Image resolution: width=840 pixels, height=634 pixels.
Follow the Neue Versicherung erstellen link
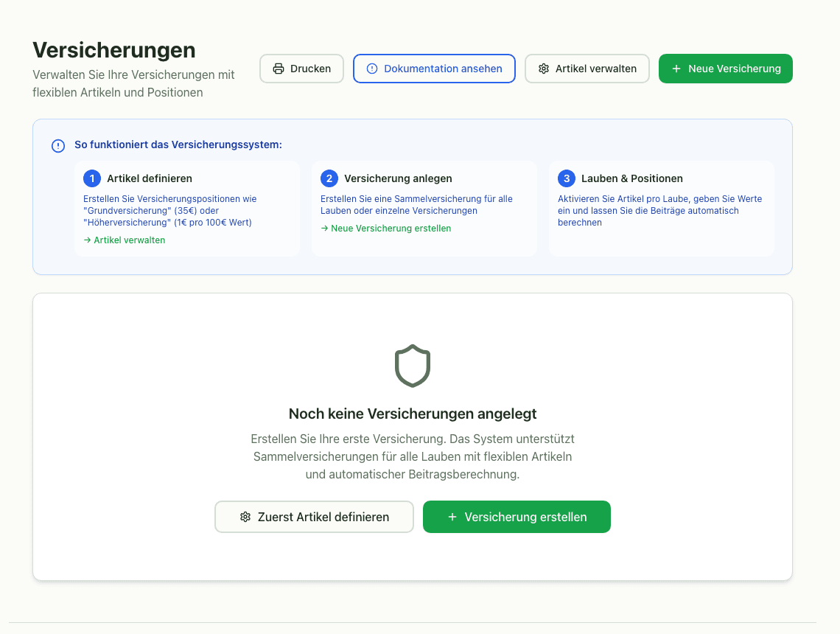click(385, 229)
